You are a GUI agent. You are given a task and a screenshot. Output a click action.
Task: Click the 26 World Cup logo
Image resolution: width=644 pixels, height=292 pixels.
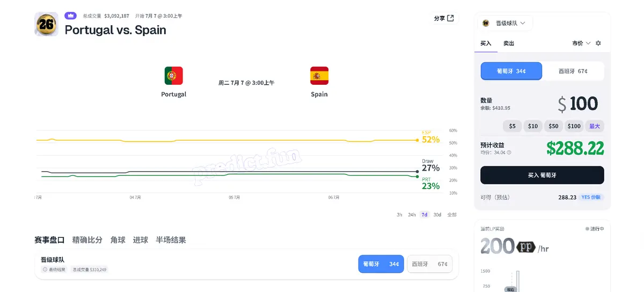point(46,24)
